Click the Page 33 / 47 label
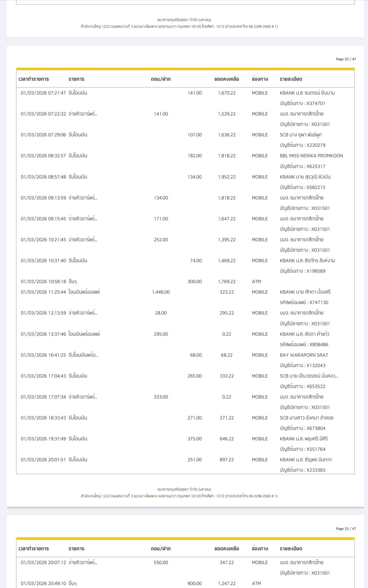The image size is (368, 588). (x=346, y=529)
